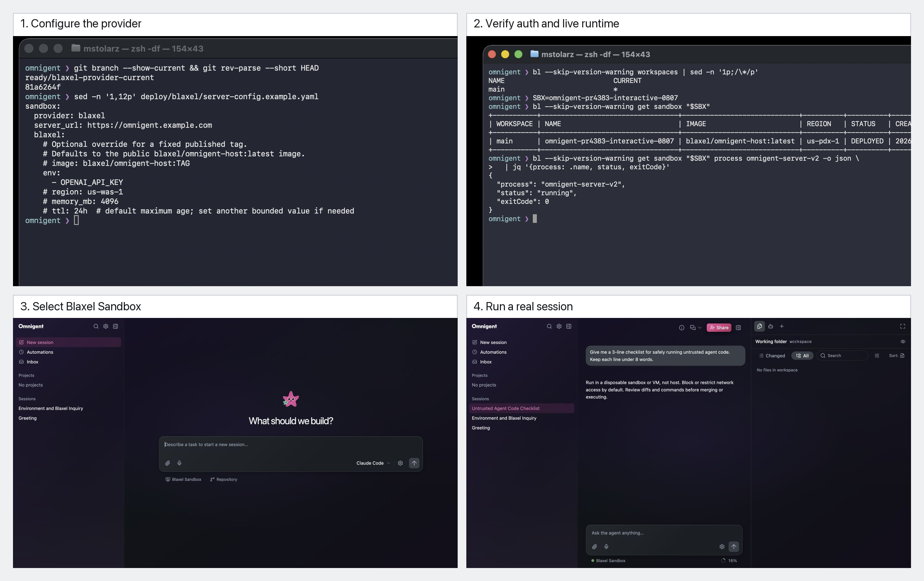Click 'server_url: https://omnigent.example.com' line in terminal

tap(123, 125)
